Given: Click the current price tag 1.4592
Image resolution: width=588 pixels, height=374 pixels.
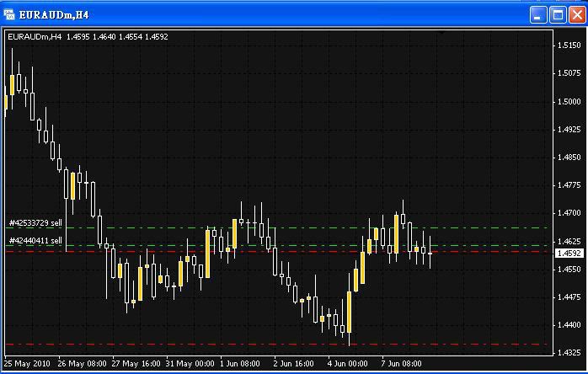Looking at the screenshot, I should [x=569, y=254].
